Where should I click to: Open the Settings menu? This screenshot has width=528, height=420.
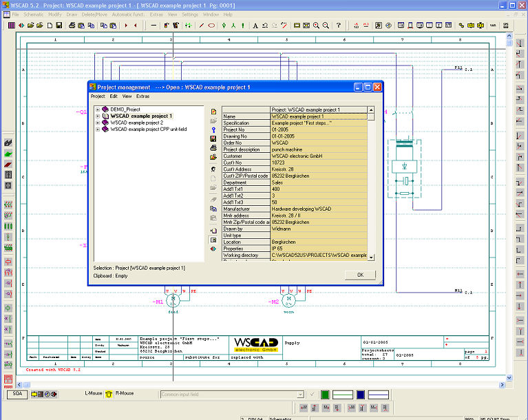(x=190, y=14)
